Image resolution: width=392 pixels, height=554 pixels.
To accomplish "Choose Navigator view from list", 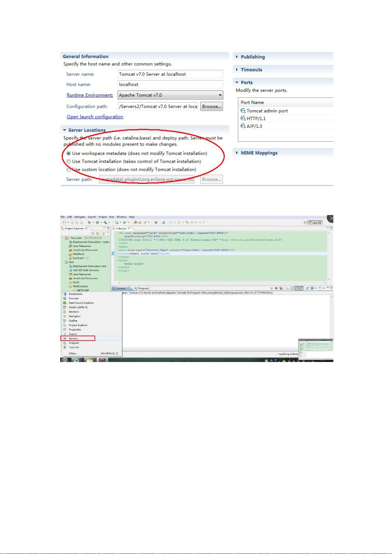I will pos(92,316).
